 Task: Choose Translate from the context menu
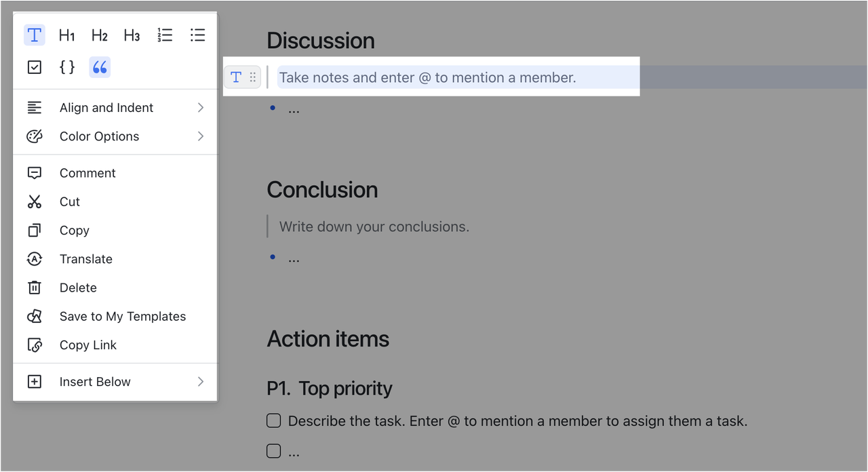(86, 258)
